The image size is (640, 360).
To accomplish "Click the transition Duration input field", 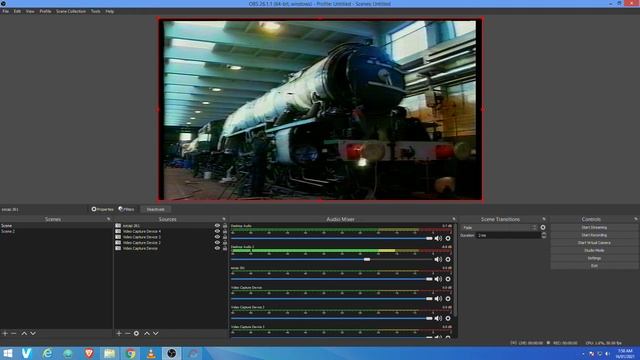I will tap(508, 236).
